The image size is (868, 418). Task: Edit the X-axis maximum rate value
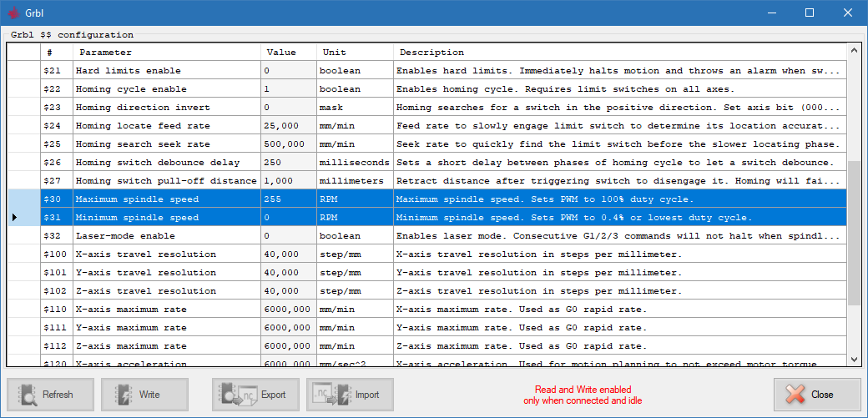tap(289, 309)
